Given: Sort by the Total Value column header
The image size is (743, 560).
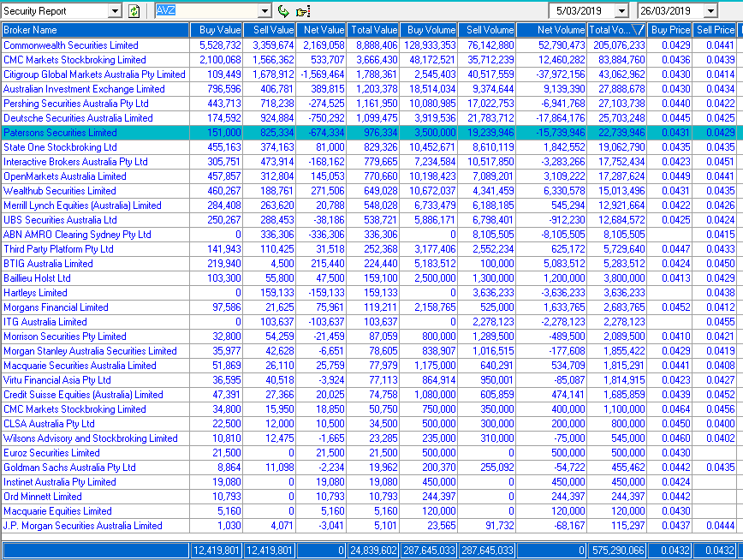Looking at the screenshot, I should click(x=373, y=30).
